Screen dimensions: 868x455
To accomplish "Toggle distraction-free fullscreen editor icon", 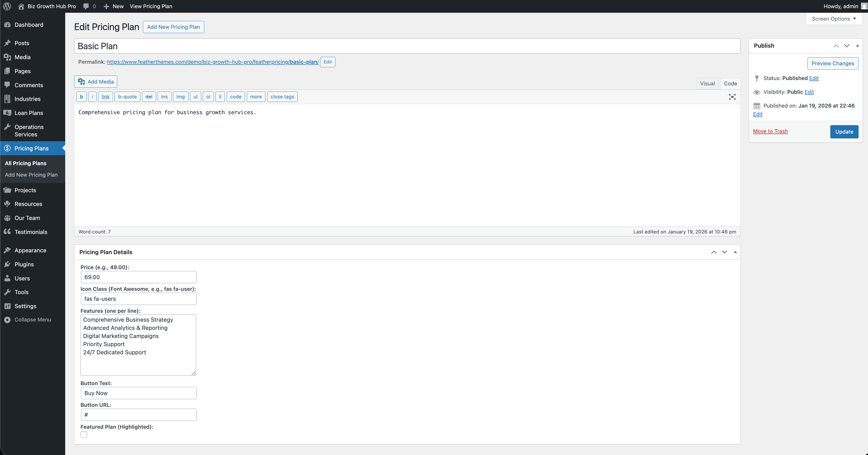I will click(x=732, y=97).
